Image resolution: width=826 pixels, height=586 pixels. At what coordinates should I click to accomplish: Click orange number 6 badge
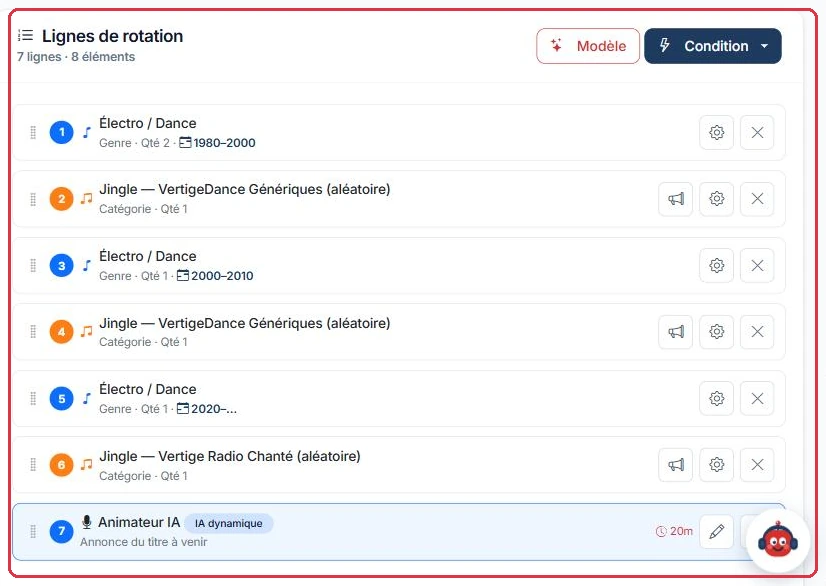pos(61,465)
